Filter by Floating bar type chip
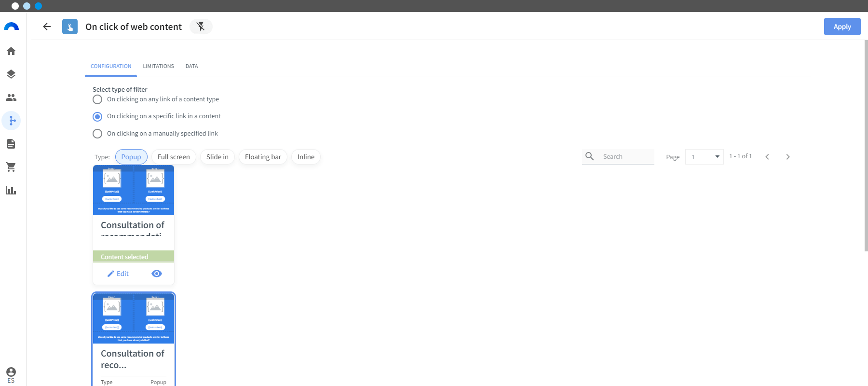Viewport: 868px width, 386px height. (263, 157)
